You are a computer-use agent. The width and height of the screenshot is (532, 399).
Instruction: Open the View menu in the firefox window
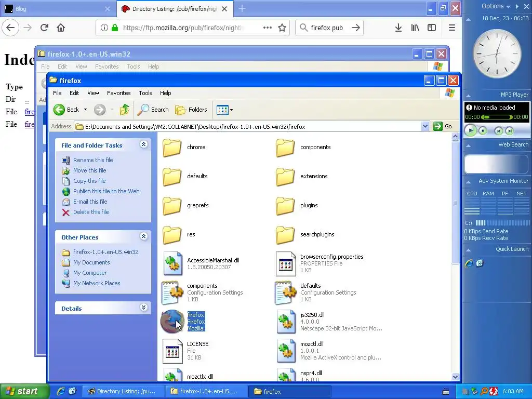click(x=93, y=93)
